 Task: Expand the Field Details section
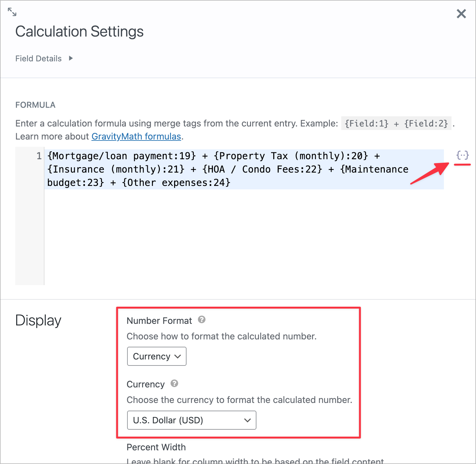coord(71,58)
